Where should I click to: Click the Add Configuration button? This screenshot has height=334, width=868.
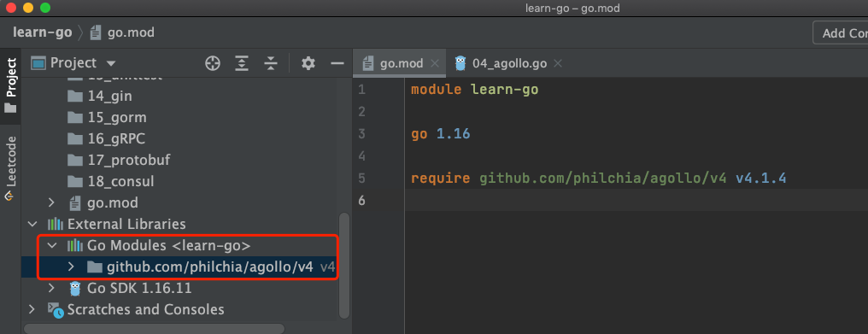[841, 33]
